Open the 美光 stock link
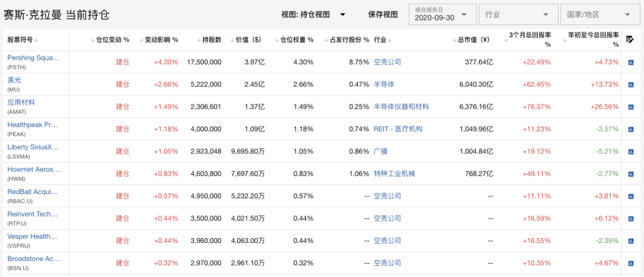This screenshot has height=277, width=644. tap(14, 80)
